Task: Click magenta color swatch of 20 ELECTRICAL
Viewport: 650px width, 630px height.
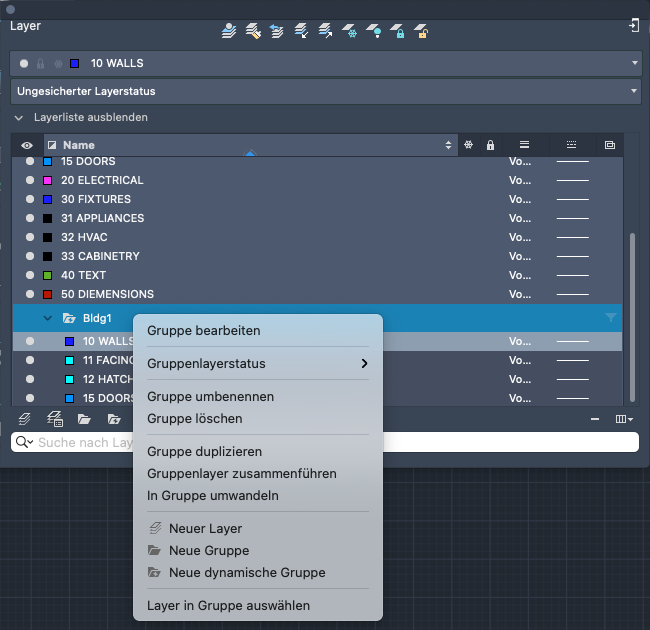Action: pos(48,180)
